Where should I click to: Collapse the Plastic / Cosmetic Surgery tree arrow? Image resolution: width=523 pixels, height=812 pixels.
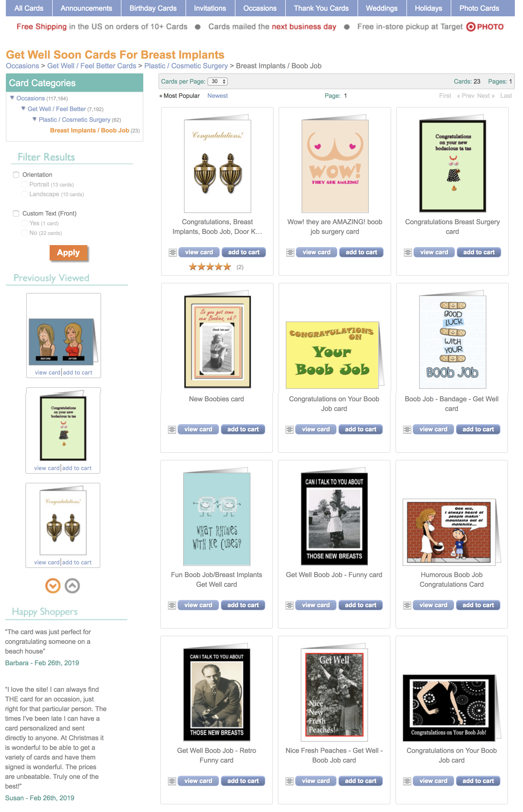(34, 119)
